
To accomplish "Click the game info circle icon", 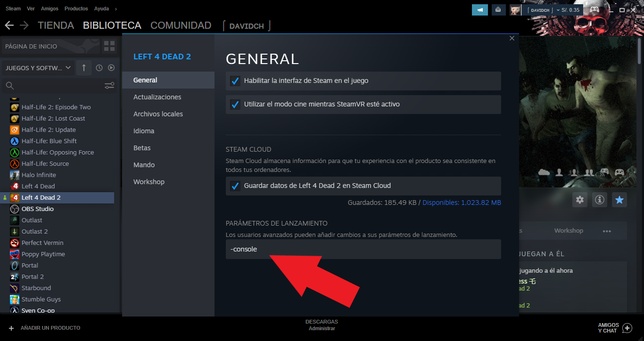I will 600,200.
